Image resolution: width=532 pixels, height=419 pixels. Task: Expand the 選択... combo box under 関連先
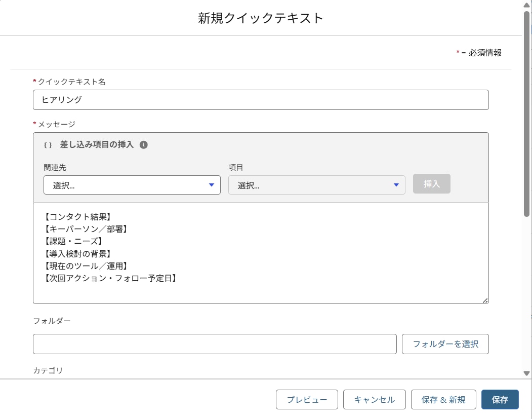pos(132,185)
